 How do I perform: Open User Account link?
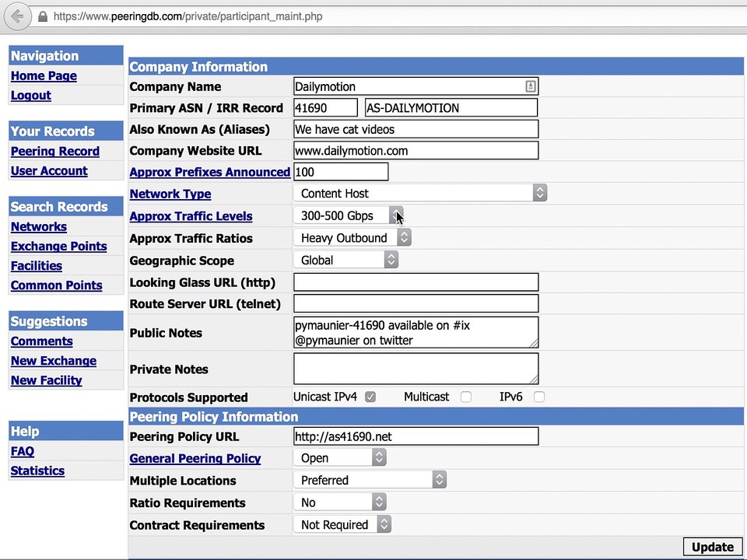tap(49, 170)
